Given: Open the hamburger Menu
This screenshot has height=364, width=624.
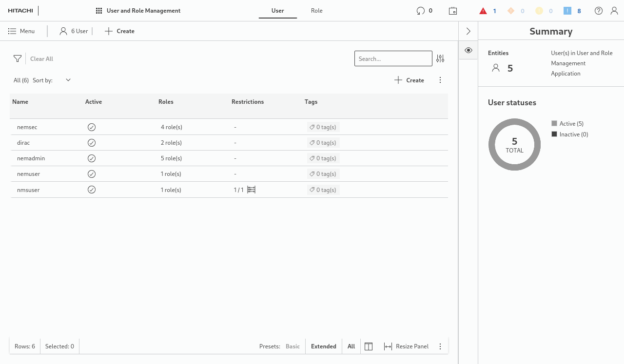Looking at the screenshot, I should click(x=21, y=31).
